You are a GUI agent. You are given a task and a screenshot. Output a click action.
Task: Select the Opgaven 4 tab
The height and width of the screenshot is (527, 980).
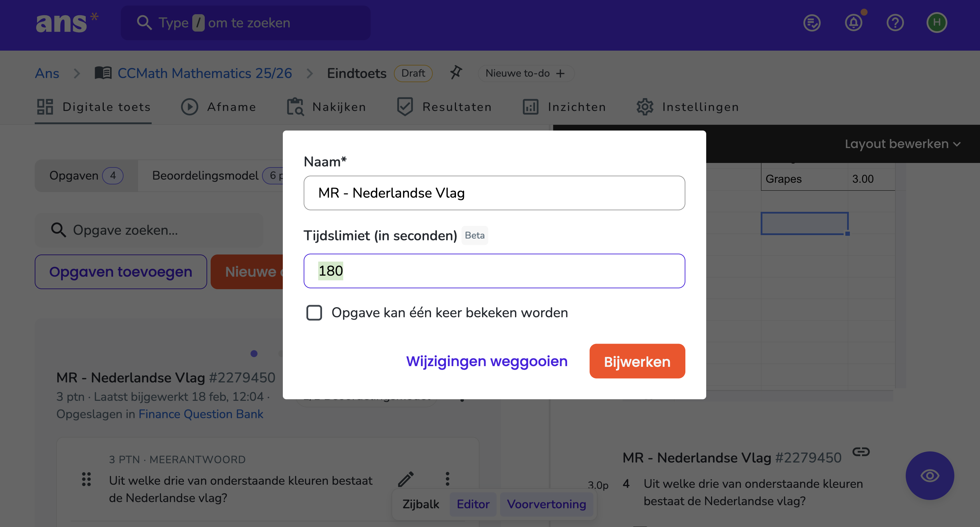tap(86, 175)
